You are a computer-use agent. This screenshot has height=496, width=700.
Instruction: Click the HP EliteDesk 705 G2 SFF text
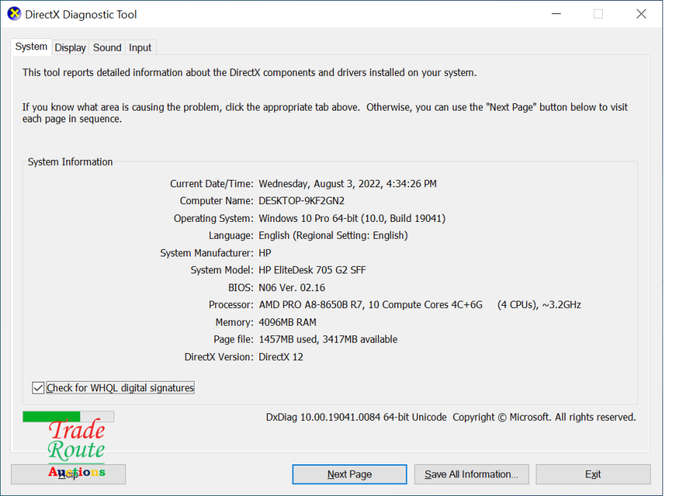312,270
